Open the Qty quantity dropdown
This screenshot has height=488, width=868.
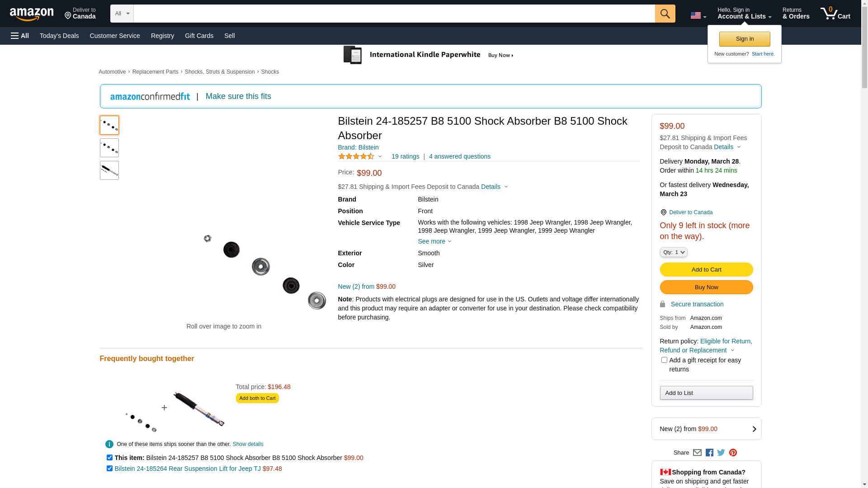673,252
